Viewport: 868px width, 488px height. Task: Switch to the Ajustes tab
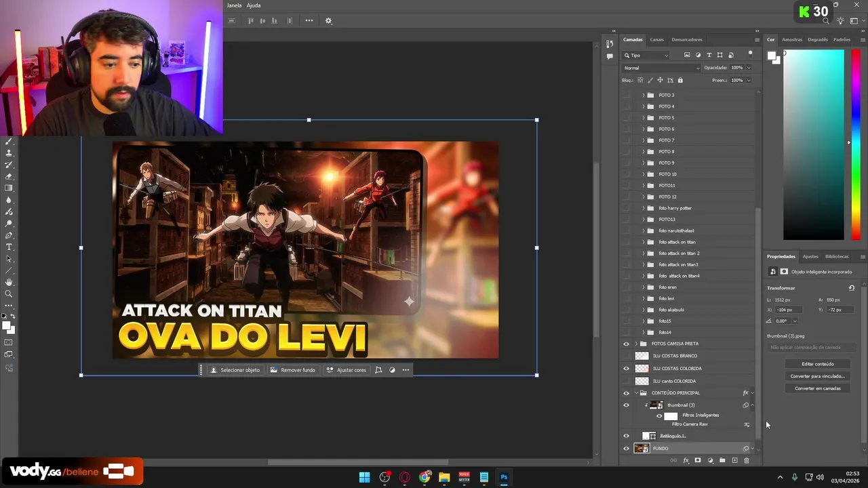[x=810, y=256]
